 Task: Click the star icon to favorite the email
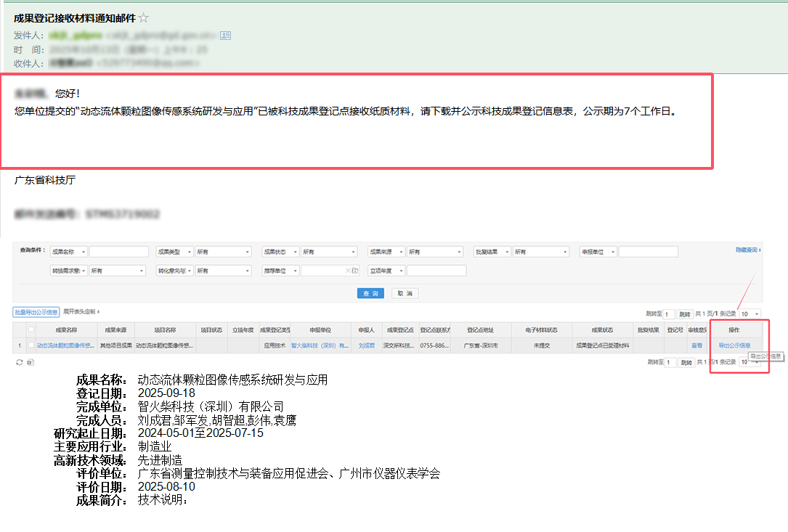(x=142, y=18)
